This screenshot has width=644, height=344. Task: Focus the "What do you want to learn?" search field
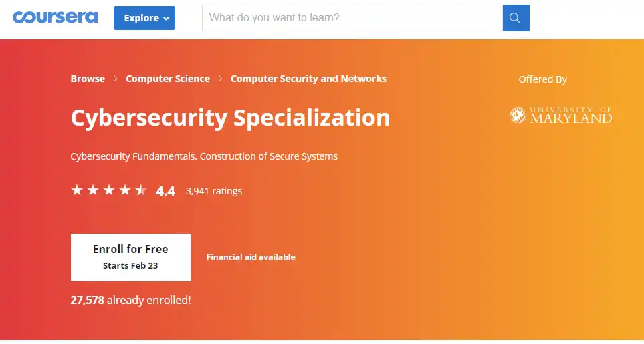(352, 18)
